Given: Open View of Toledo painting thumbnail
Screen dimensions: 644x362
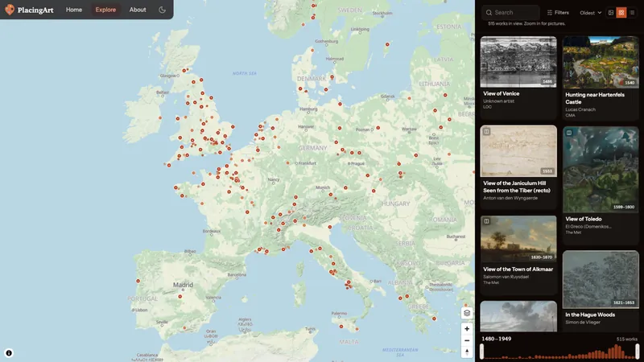Looking at the screenshot, I should tap(601, 169).
